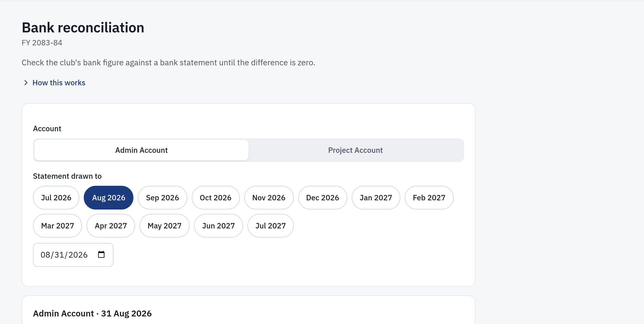Switch to the Project Account tab
Viewport: 644px width, 324px height.
[x=355, y=150]
